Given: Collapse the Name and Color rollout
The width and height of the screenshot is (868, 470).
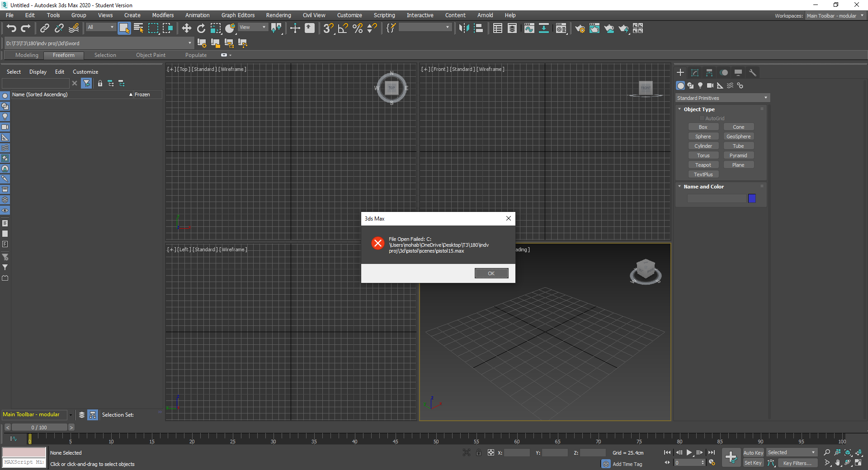Looking at the screenshot, I should (x=679, y=187).
